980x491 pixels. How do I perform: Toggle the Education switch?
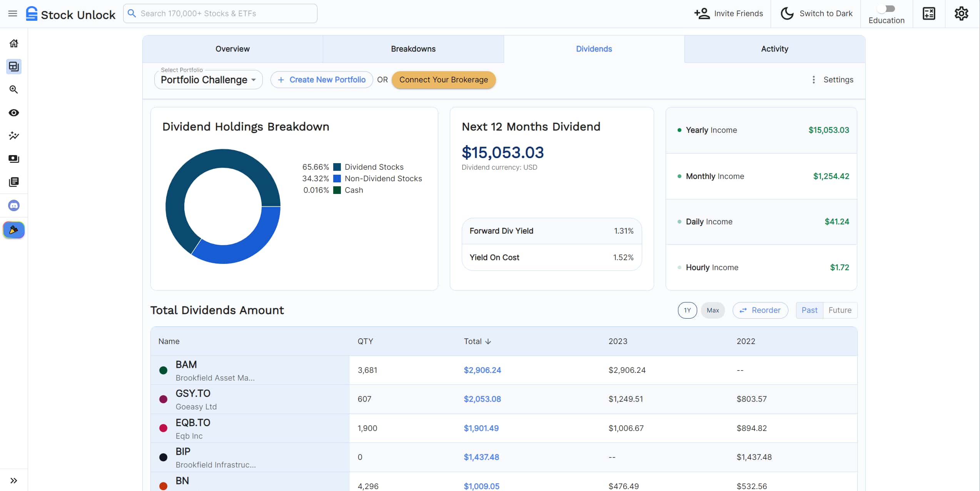pos(887,8)
